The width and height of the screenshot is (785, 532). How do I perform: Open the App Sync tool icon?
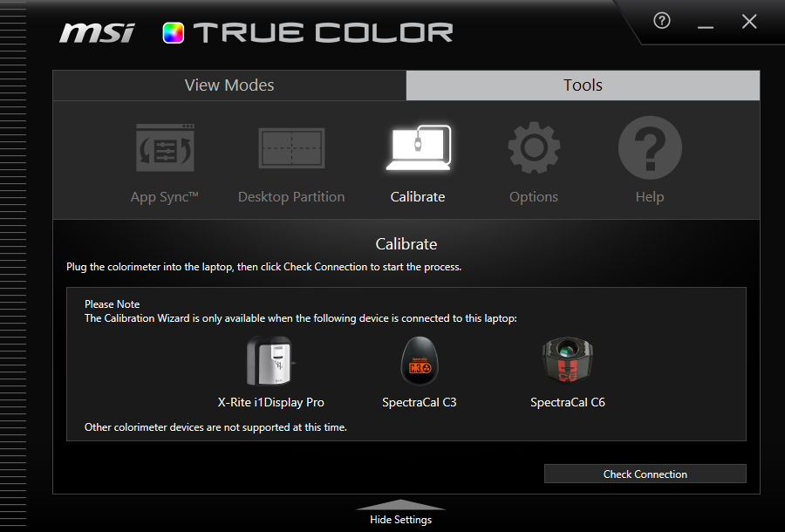[165, 147]
